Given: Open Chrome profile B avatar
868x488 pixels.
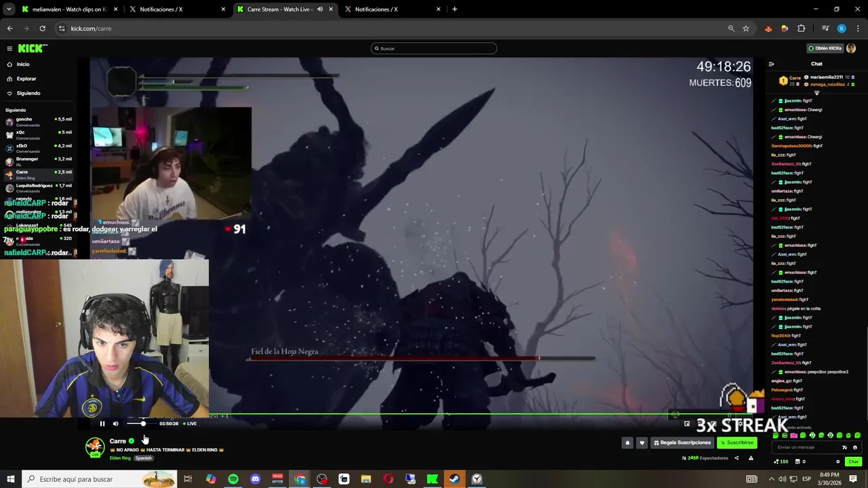Looking at the screenshot, I should (842, 28).
